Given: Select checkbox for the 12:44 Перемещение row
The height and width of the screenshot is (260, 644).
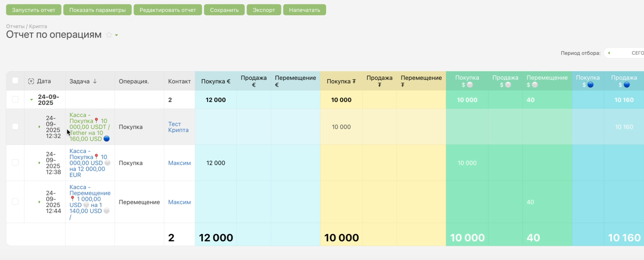Looking at the screenshot, I should (x=15, y=202).
